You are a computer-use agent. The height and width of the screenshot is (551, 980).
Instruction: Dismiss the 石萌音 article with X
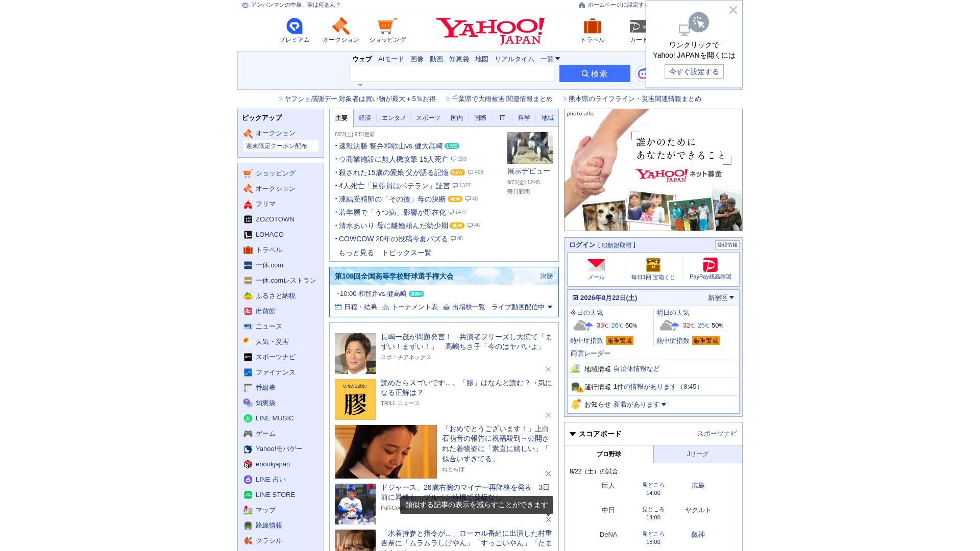548,473
